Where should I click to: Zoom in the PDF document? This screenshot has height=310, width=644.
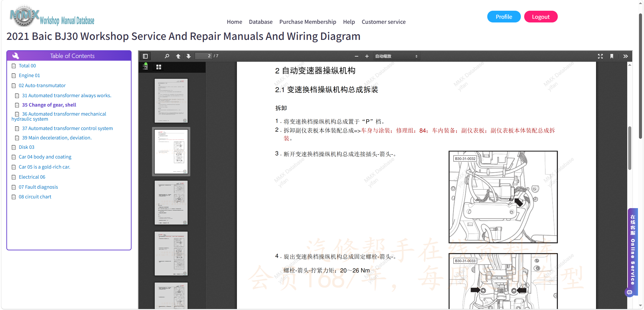[x=367, y=56]
